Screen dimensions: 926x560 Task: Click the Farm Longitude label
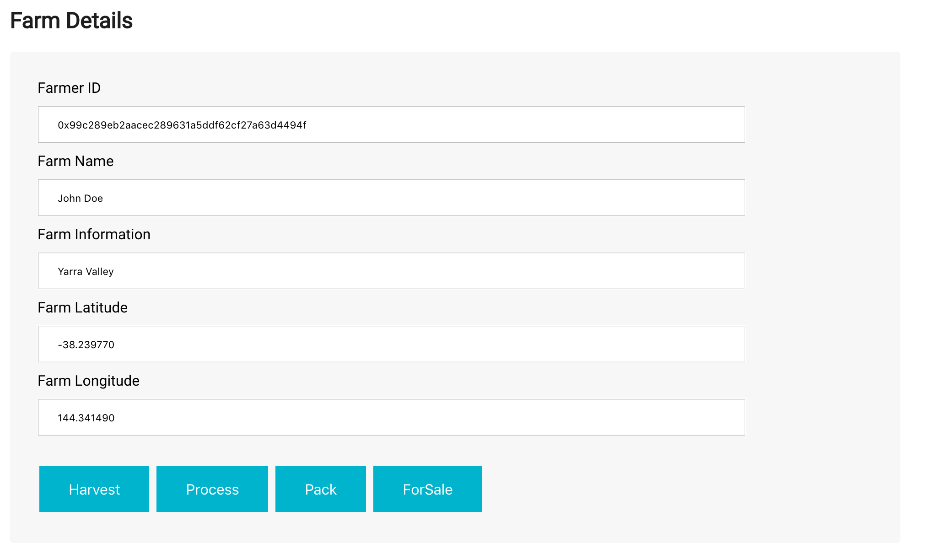(88, 381)
